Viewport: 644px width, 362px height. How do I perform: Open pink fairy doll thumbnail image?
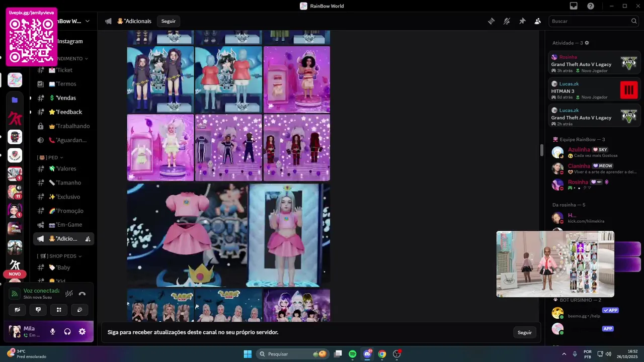tap(160, 147)
